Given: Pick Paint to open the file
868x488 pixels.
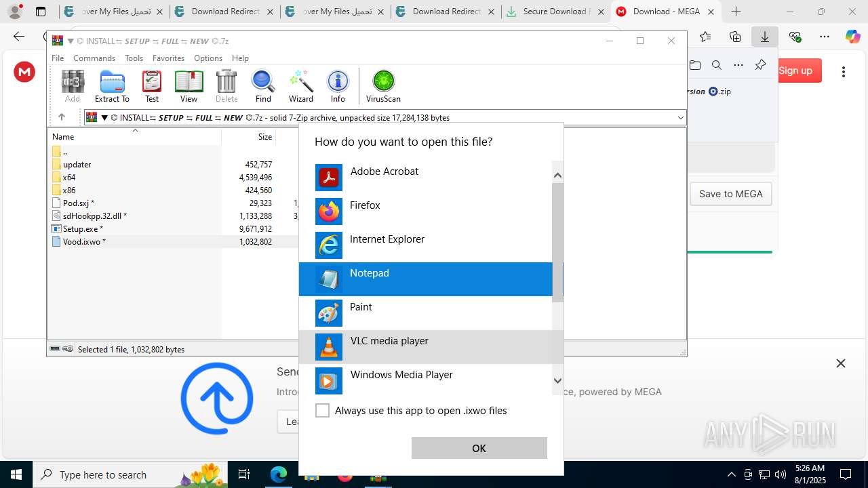Looking at the screenshot, I should tap(425, 313).
